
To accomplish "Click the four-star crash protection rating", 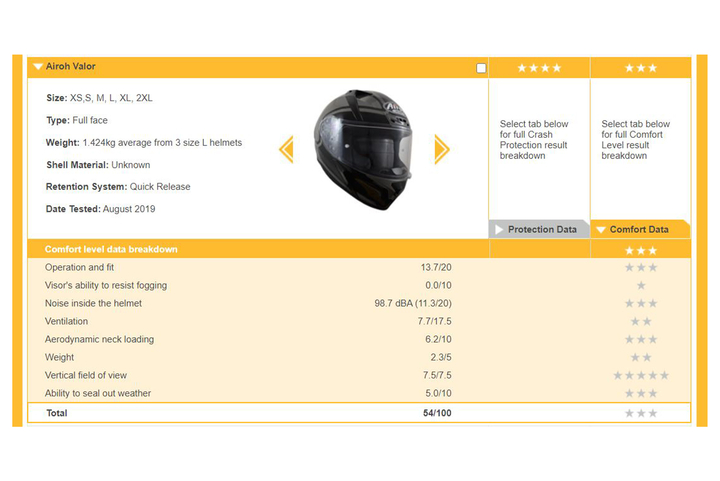I will (539, 68).
